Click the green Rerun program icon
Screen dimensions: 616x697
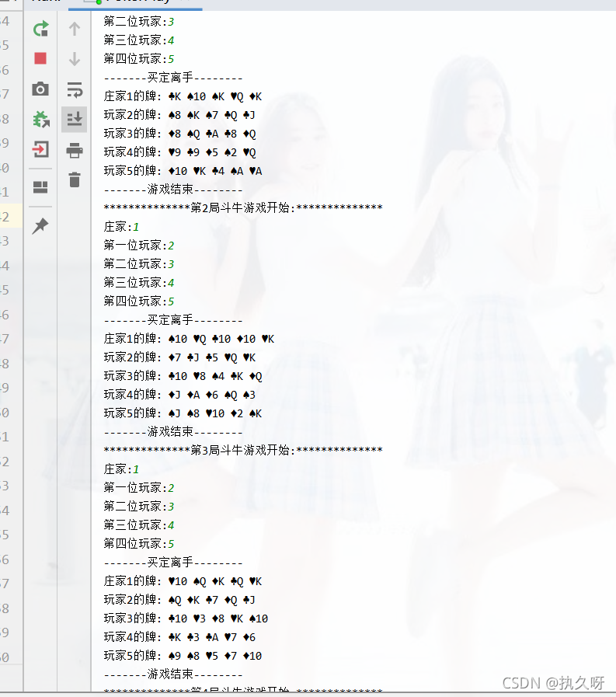click(40, 29)
